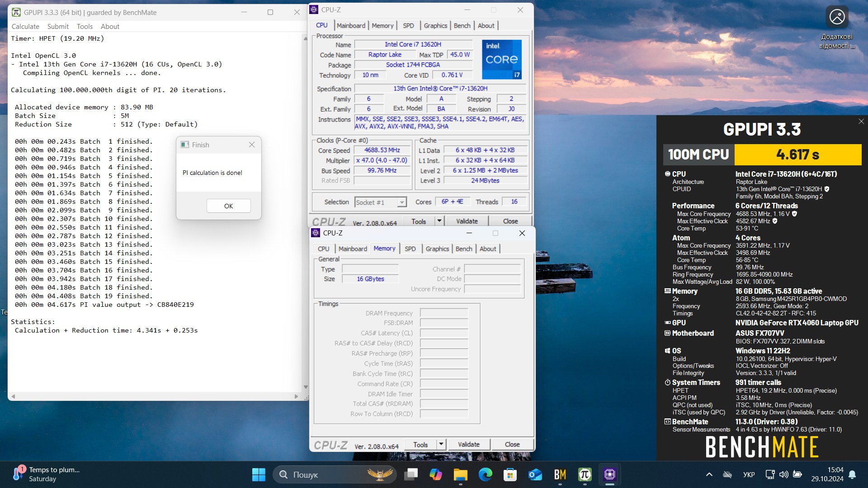Image resolution: width=868 pixels, height=488 pixels.
Task: Open Mainboard tab in lower CPU-Z
Action: click(x=353, y=249)
